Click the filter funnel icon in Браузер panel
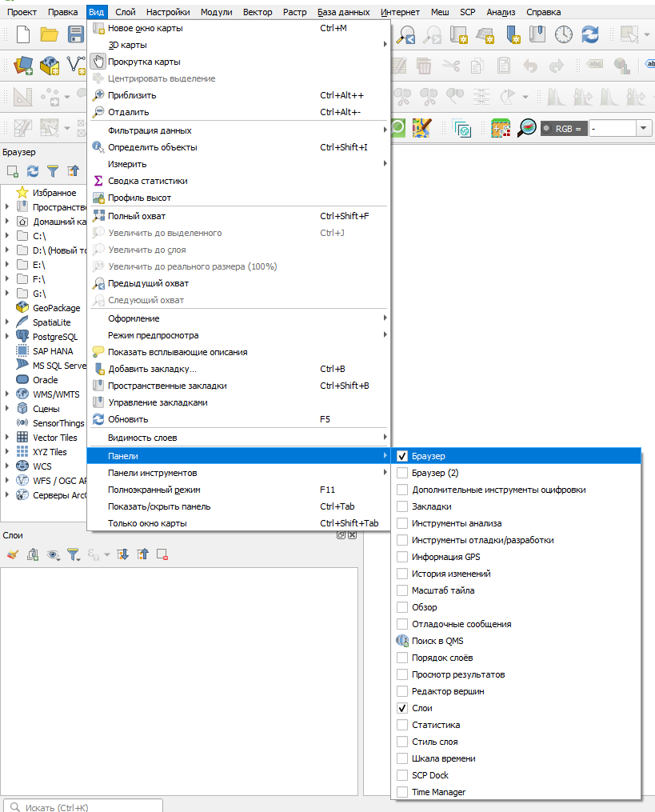This screenshot has width=655, height=812. coord(53,170)
